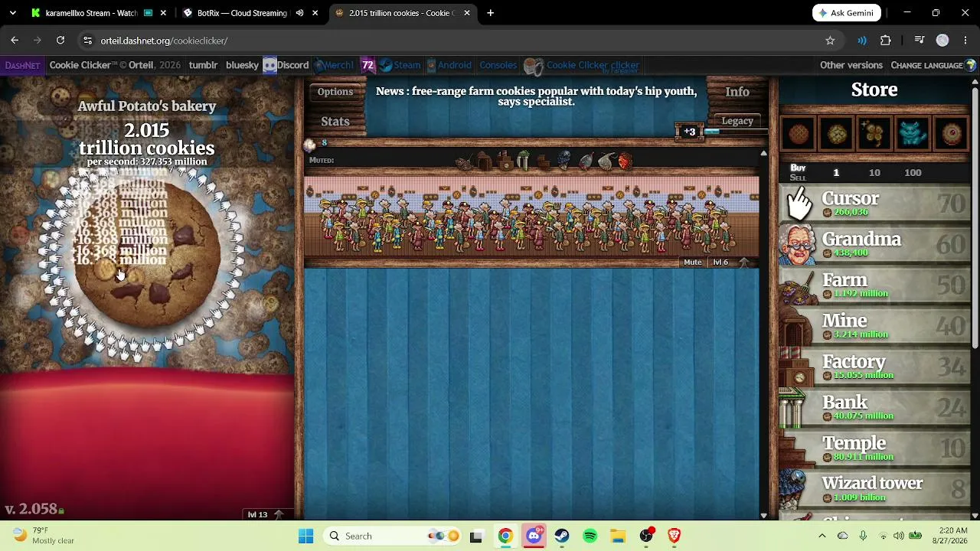Image resolution: width=980 pixels, height=551 pixels.
Task: Open the Legacy menu
Action: click(x=737, y=121)
